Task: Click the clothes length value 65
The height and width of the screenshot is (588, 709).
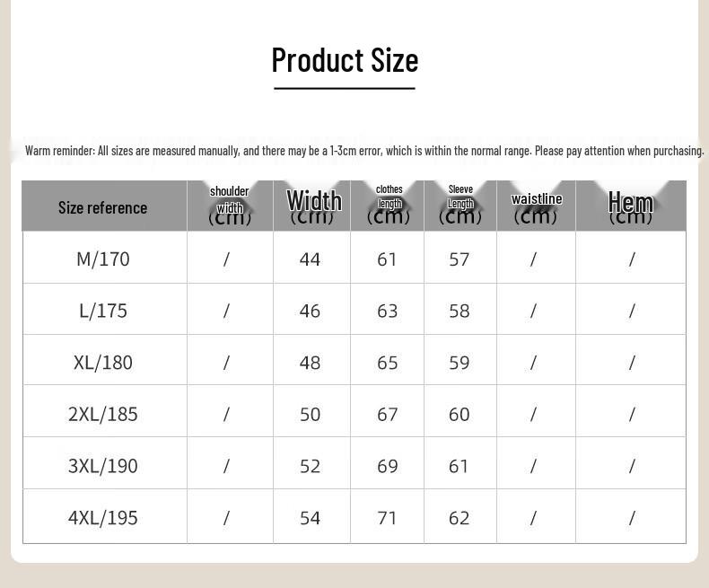Action: coord(387,363)
